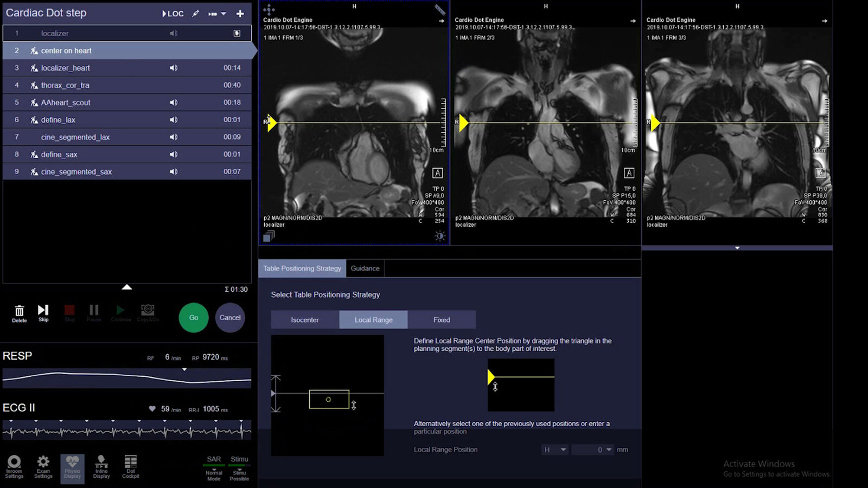Click arrow icon atop third image segment

click(x=825, y=21)
